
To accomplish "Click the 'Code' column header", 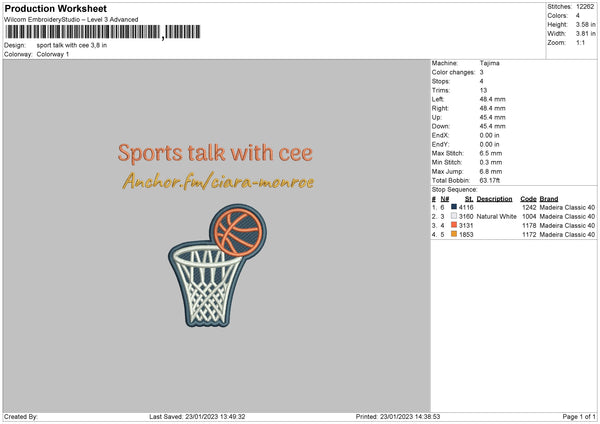I will [528, 199].
